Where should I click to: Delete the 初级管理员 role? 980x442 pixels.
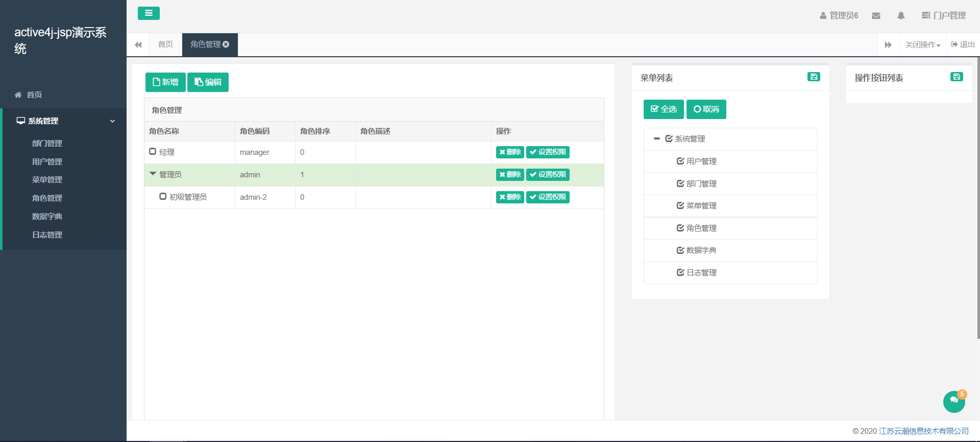coord(510,197)
